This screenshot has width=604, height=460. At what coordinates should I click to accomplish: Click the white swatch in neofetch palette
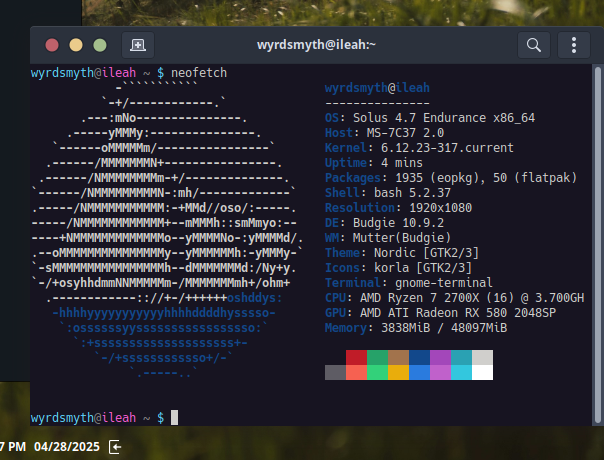(x=482, y=372)
